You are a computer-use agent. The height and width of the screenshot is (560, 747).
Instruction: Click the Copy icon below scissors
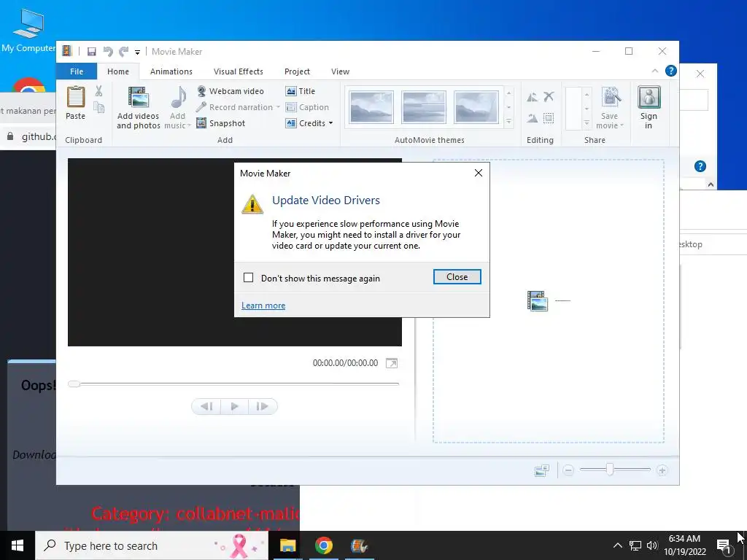pyautogui.click(x=98, y=108)
